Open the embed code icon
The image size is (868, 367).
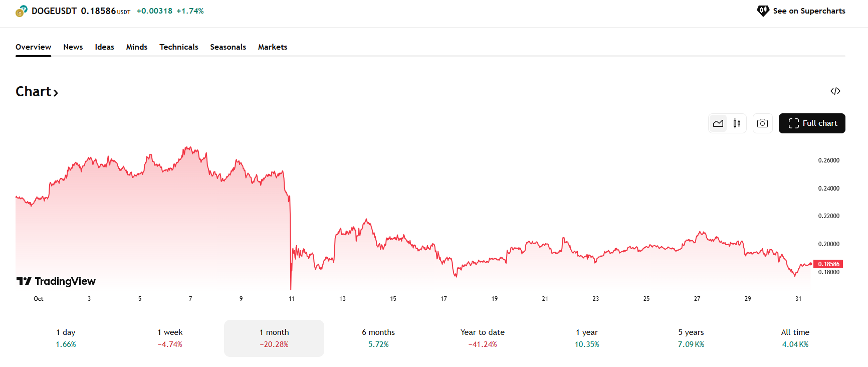pos(835,91)
